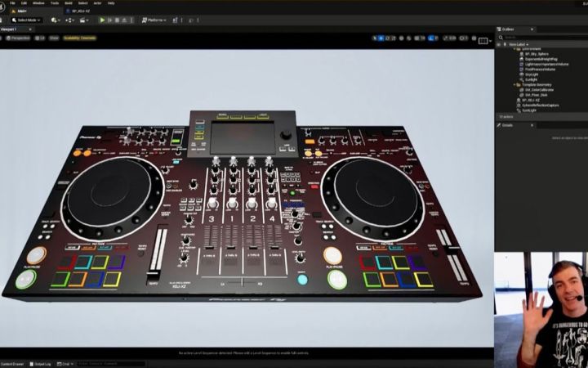
Task: Open the Platforms dropdown
Action: 154,20
